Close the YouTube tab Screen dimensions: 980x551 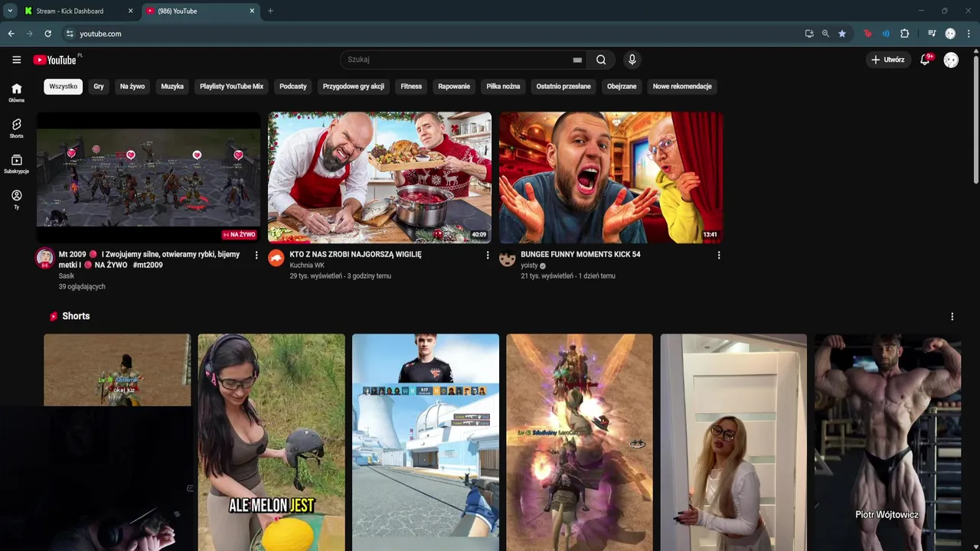(x=252, y=11)
